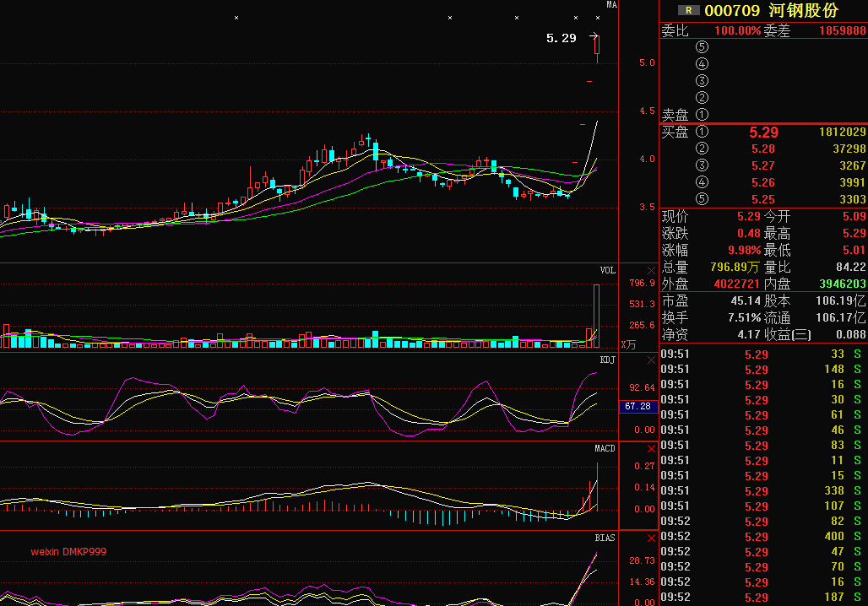868x606 pixels.
Task: Open the KDJ indicator label
Action: [607, 360]
